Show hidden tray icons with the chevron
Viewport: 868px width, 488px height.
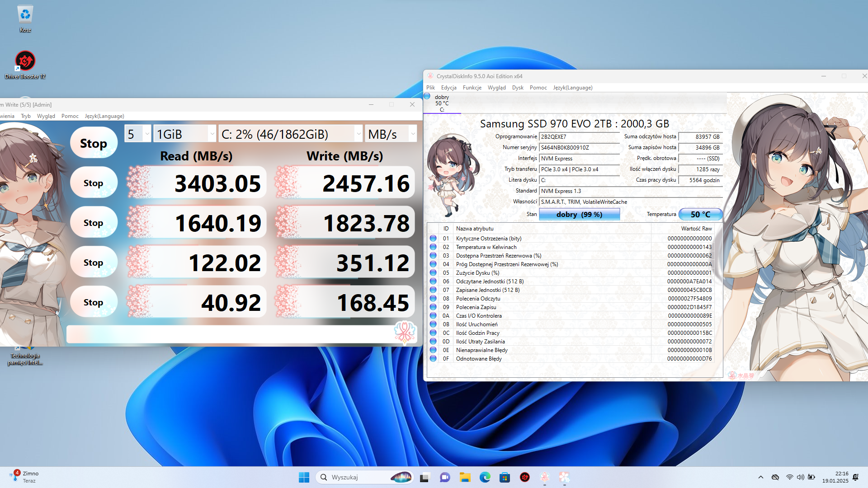(761, 477)
